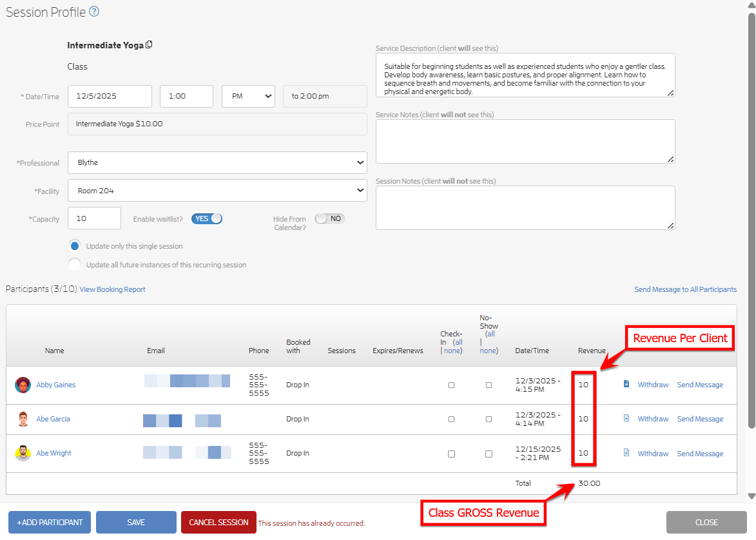Screen dimensions: 756x540
Task: Check the No-Show box for Abby Gaines
Action: (489, 385)
